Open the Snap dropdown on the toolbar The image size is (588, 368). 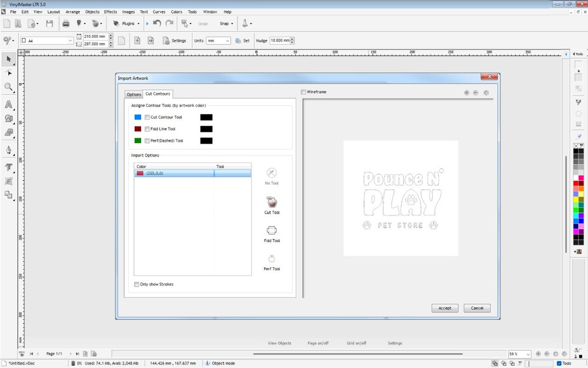pos(226,24)
